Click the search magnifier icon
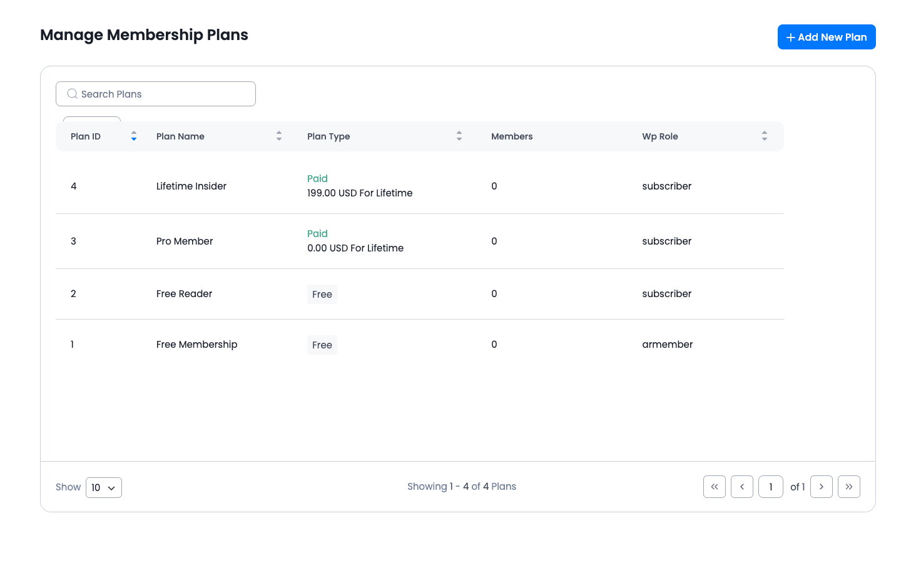The width and height of the screenshot is (916, 588). [73, 94]
